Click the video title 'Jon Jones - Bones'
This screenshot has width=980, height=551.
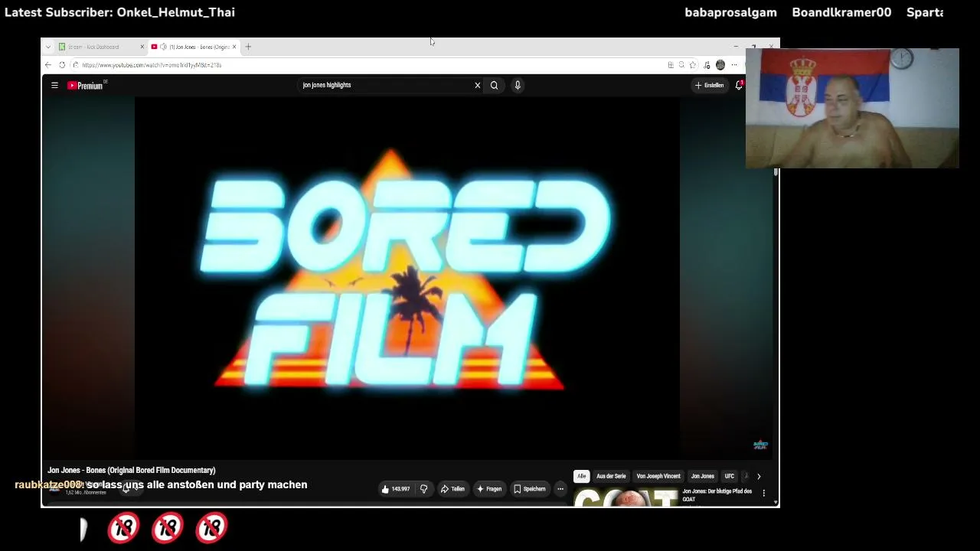[x=132, y=470]
